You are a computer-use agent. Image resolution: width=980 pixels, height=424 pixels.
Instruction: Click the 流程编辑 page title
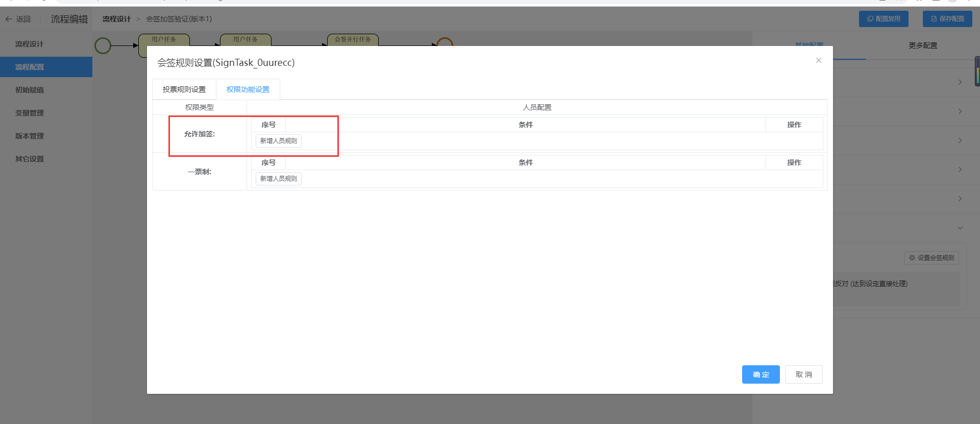click(69, 19)
